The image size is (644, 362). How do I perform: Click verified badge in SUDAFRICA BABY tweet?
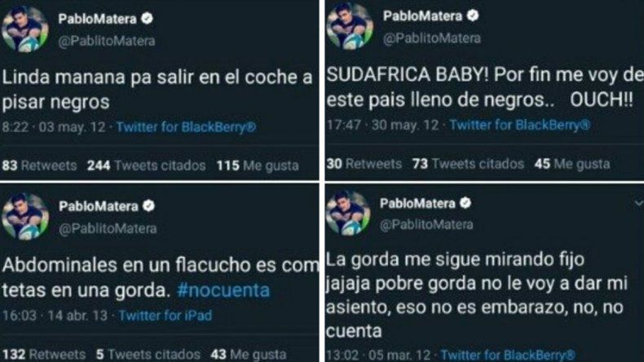473,15
